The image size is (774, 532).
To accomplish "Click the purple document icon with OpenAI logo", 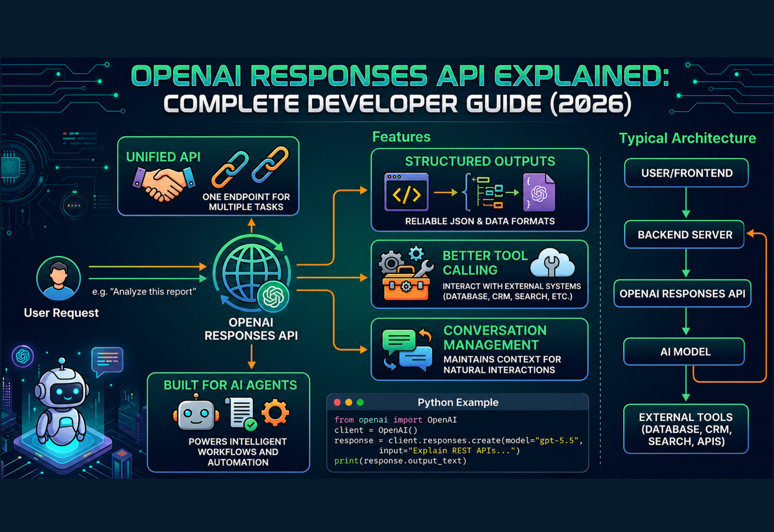I will tap(539, 192).
